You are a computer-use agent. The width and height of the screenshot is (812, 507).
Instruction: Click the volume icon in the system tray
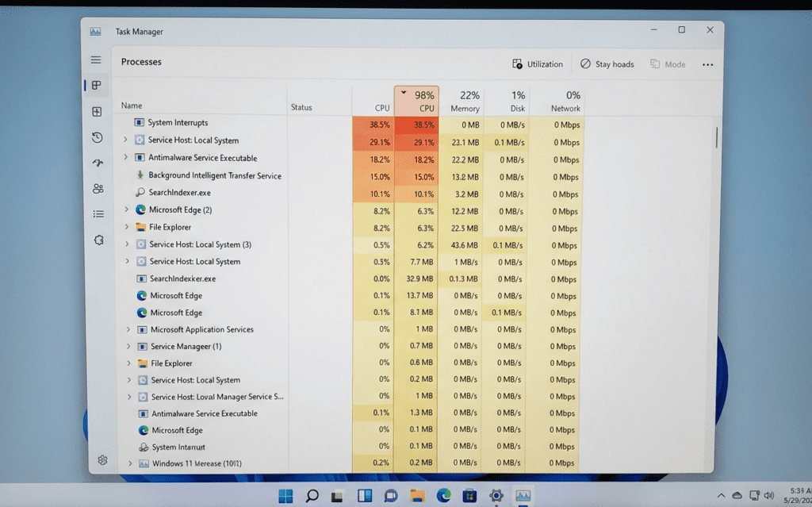[x=768, y=496]
